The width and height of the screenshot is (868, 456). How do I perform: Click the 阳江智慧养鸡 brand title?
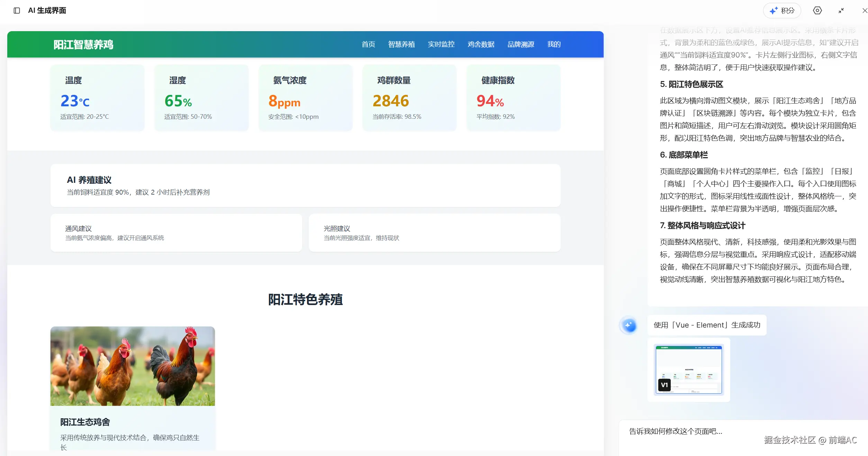click(83, 45)
